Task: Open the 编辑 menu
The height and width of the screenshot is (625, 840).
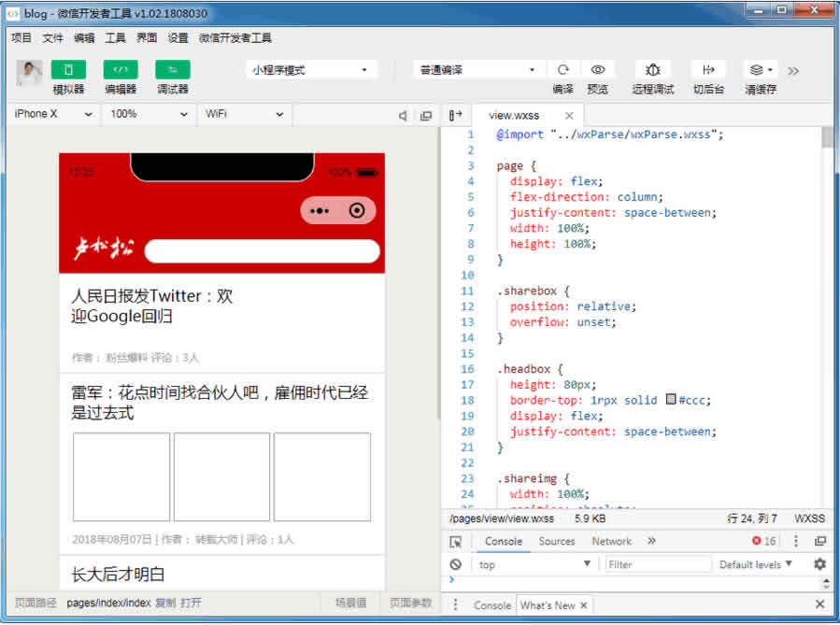Action: coord(84,38)
